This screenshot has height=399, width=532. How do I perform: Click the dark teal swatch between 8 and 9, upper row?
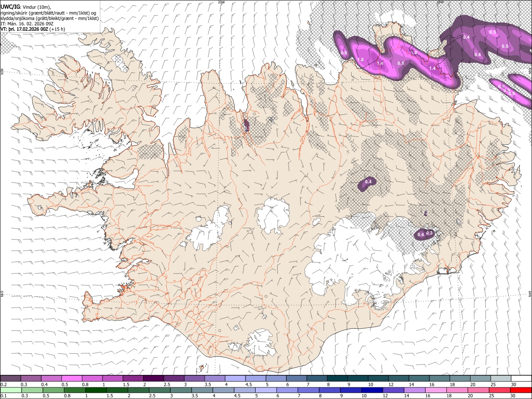pyautogui.click(x=337, y=378)
